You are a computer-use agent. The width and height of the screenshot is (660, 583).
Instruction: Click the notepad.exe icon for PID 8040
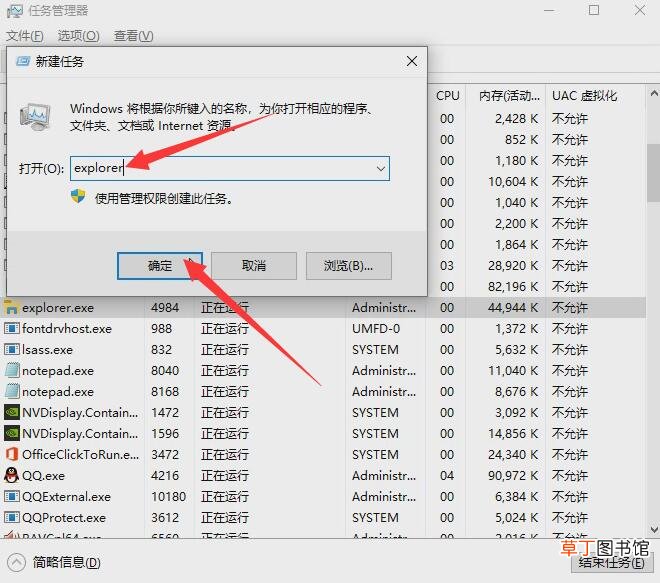pyautogui.click(x=11, y=370)
